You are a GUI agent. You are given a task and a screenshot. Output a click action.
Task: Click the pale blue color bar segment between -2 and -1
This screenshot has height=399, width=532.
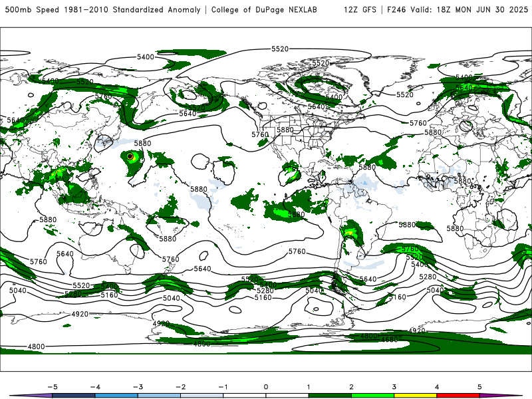pos(202,396)
